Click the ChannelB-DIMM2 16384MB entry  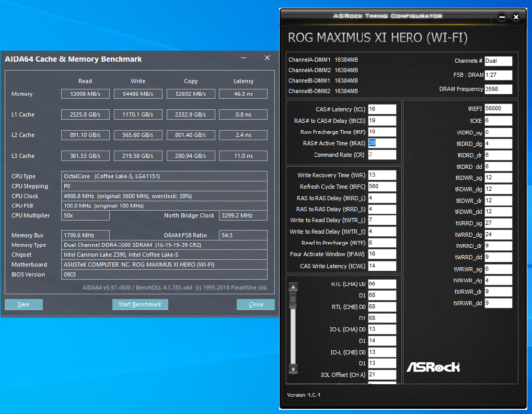click(x=323, y=91)
